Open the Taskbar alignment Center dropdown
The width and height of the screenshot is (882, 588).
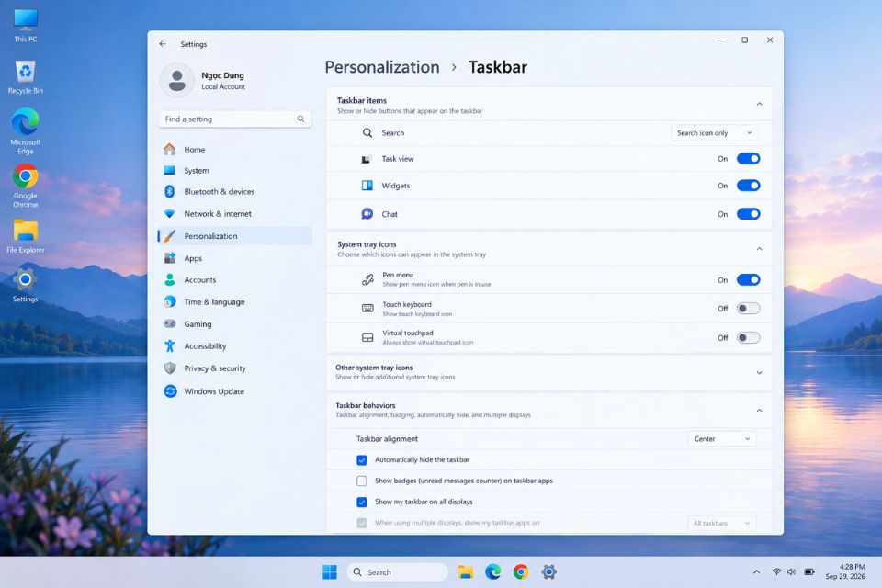click(x=722, y=439)
